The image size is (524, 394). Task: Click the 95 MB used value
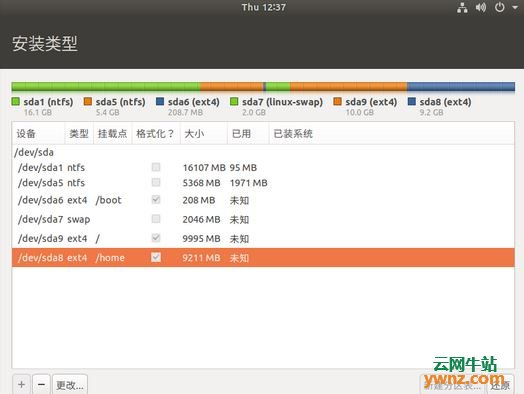[243, 167]
